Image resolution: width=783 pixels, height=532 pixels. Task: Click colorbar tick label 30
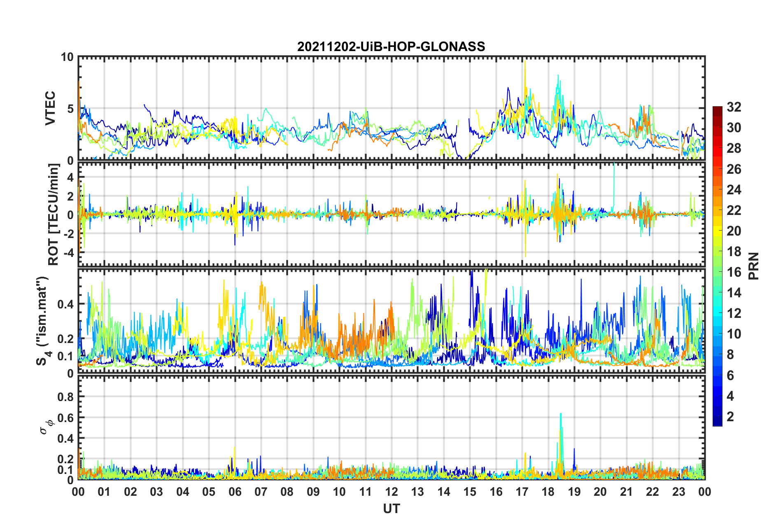click(x=734, y=128)
